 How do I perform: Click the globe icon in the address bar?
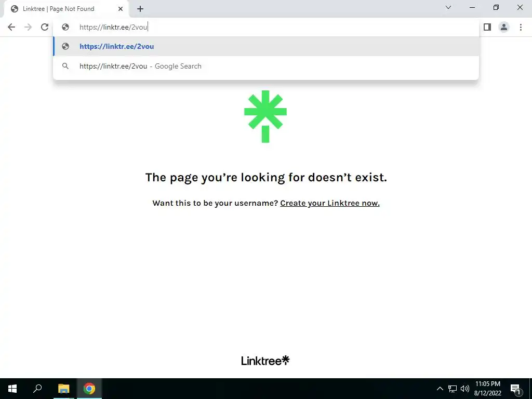(65, 27)
